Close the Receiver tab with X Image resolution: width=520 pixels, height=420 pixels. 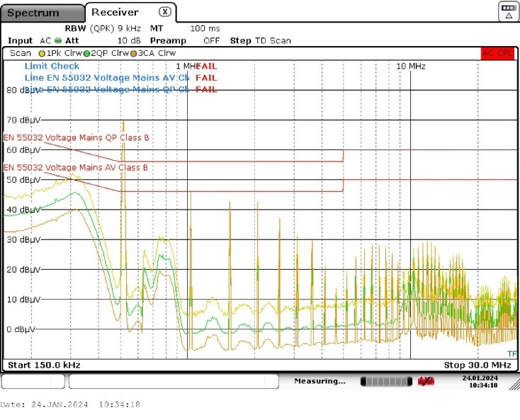pyautogui.click(x=164, y=12)
